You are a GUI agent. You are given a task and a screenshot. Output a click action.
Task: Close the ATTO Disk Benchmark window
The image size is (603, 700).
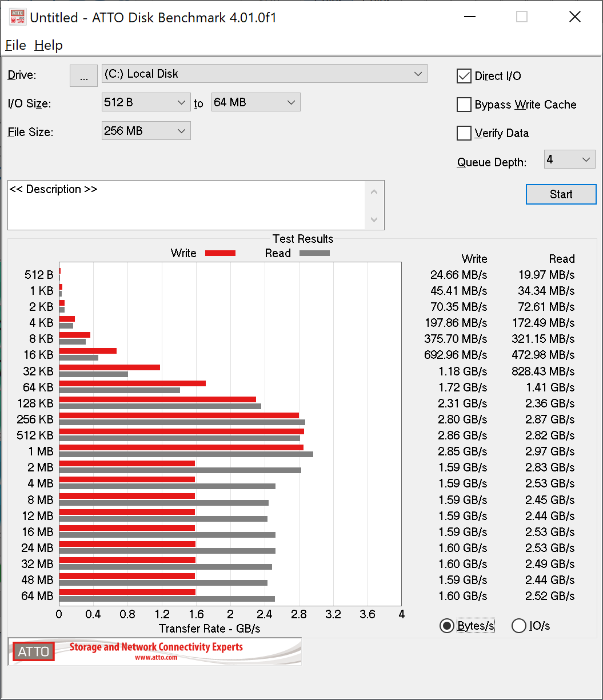(575, 17)
